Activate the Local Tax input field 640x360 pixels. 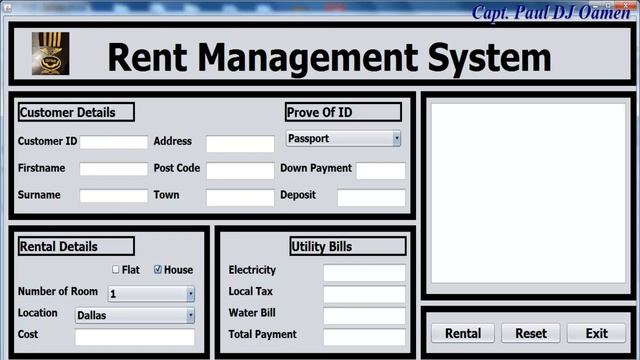click(x=364, y=294)
